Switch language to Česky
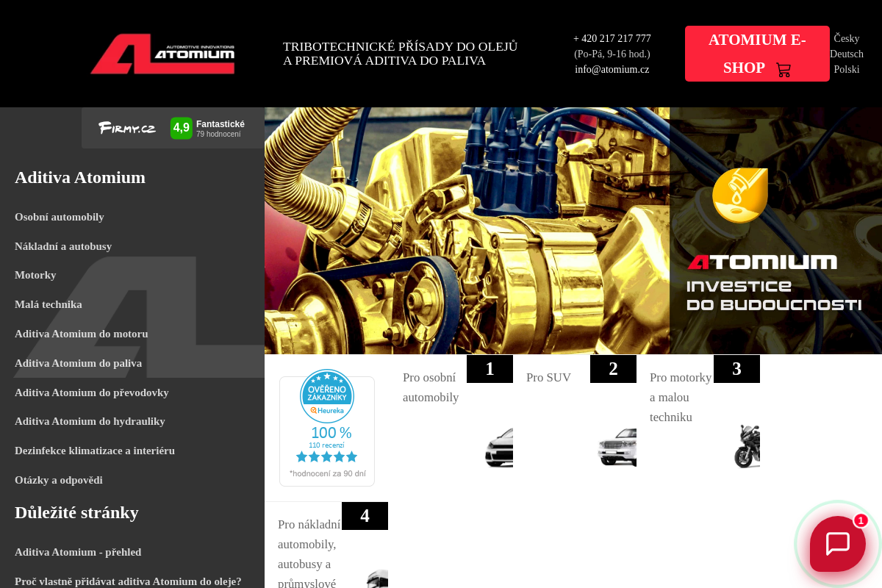882x588 pixels. [x=847, y=39]
